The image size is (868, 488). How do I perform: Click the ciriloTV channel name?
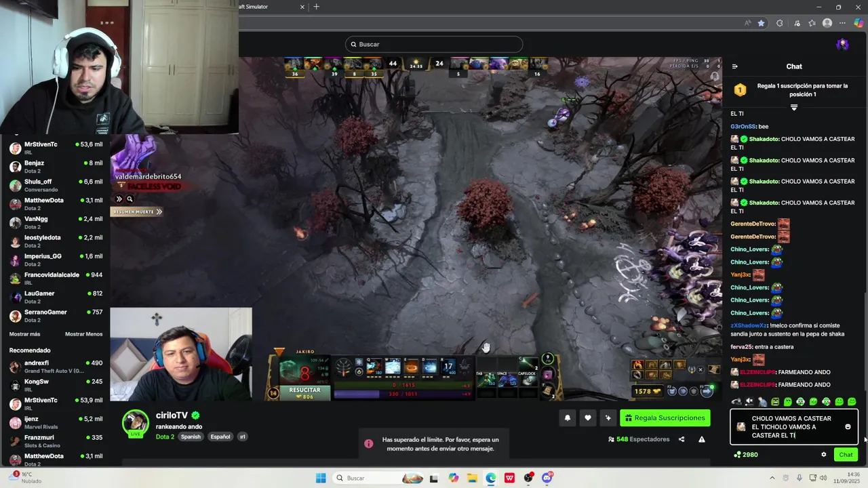[x=172, y=415]
